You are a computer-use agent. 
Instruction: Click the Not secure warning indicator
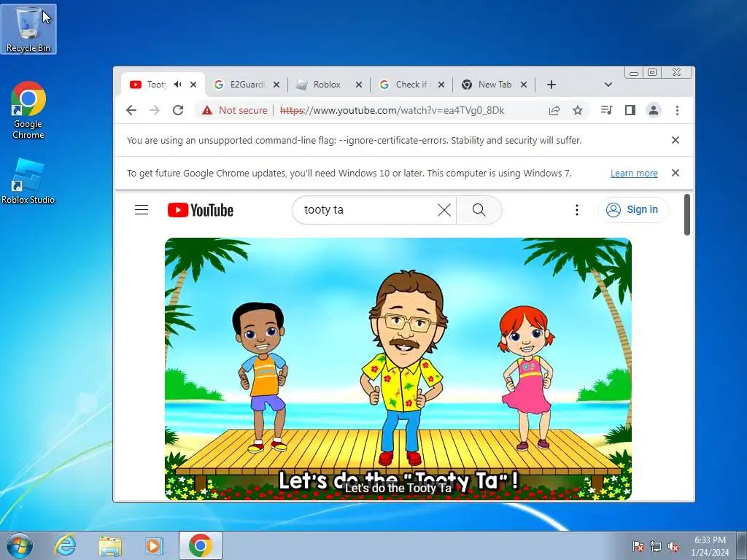click(x=234, y=110)
